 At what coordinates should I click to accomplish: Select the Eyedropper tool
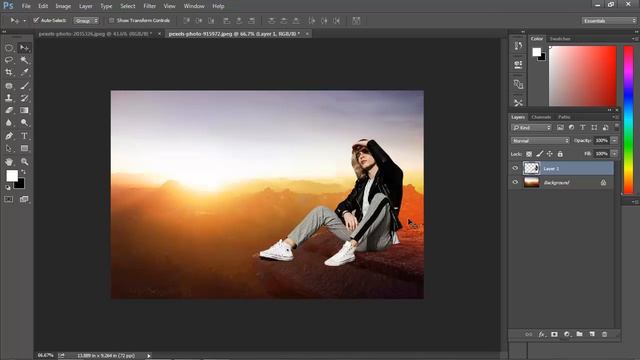[24, 72]
